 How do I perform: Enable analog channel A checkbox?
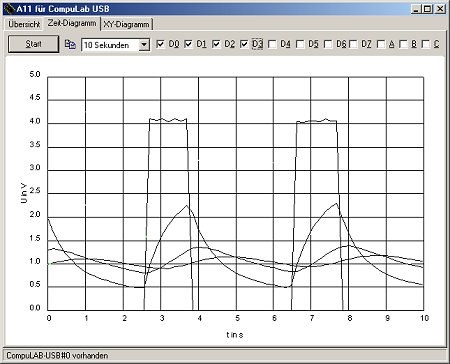click(x=381, y=44)
